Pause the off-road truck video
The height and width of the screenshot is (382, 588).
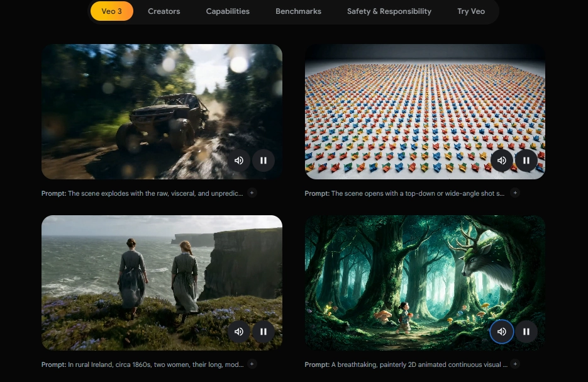pos(263,160)
